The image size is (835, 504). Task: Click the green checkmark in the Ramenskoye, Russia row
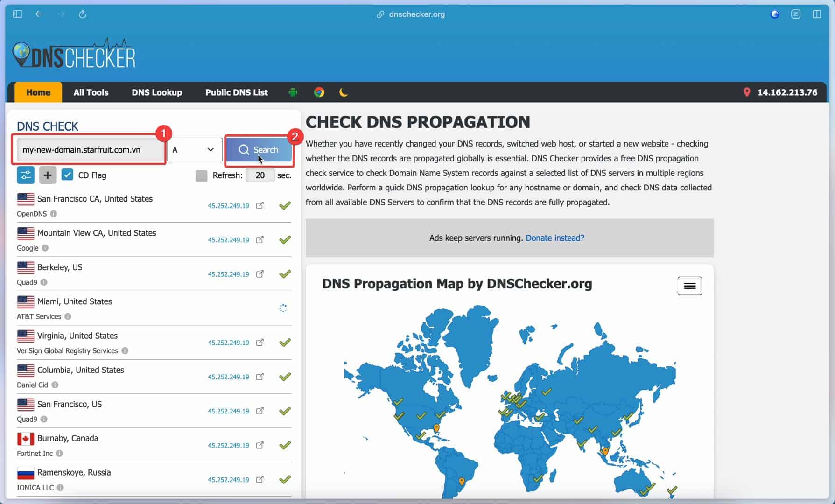285,479
